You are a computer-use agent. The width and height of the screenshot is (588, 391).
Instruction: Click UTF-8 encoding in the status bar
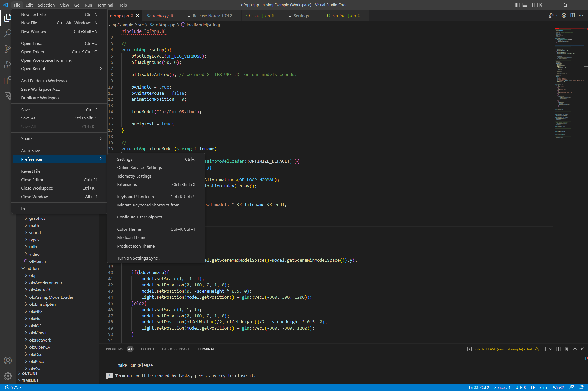(521, 387)
